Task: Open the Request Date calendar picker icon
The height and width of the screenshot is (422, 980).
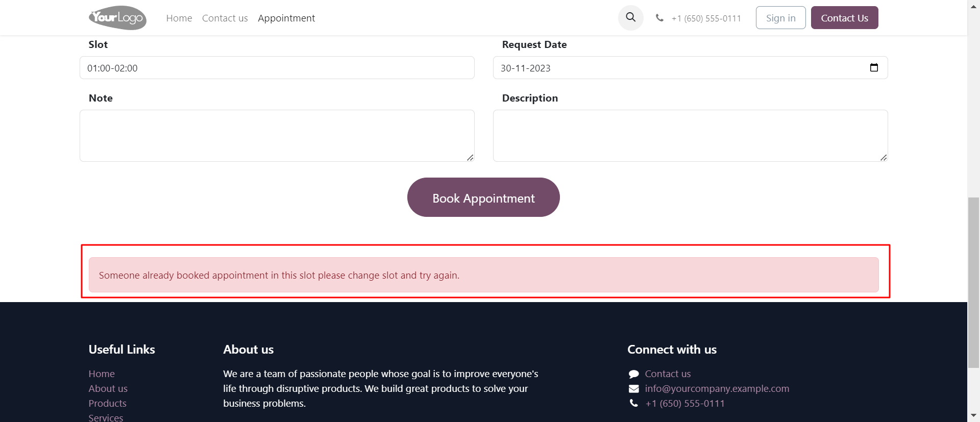Action: tap(874, 67)
